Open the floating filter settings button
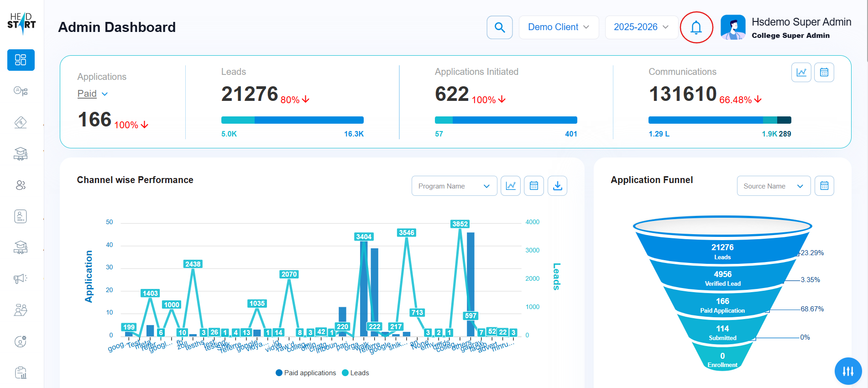The width and height of the screenshot is (868, 388). (848, 371)
